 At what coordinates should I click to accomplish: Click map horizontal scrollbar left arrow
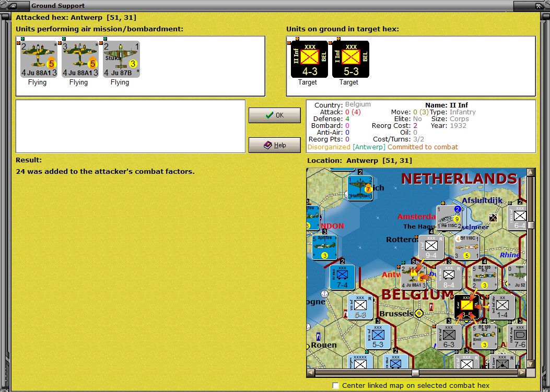pos(310,373)
